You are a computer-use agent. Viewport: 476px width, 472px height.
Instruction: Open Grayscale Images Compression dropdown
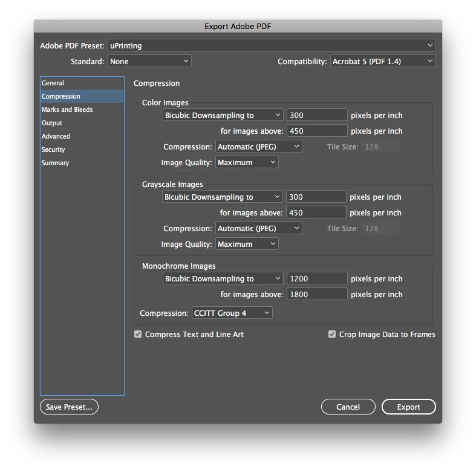(259, 228)
